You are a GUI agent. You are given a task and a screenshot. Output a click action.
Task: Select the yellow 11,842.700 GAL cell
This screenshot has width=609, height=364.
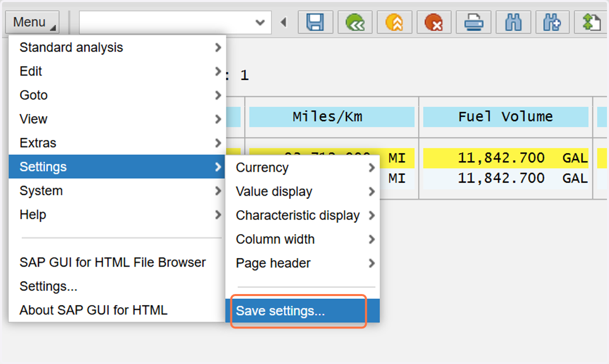coord(505,158)
